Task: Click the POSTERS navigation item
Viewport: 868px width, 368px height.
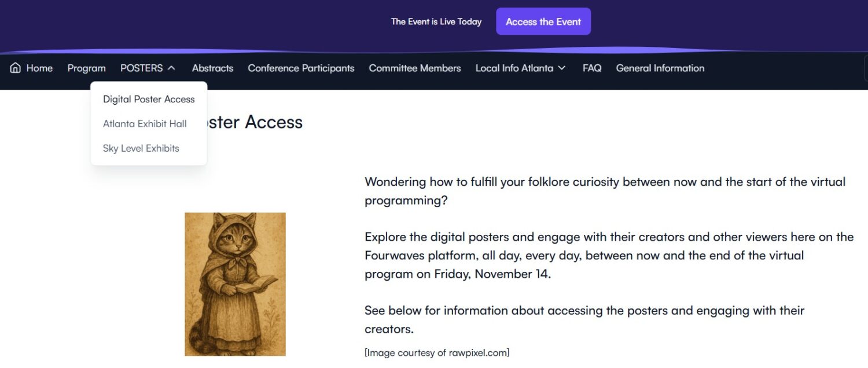Action: tap(141, 68)
